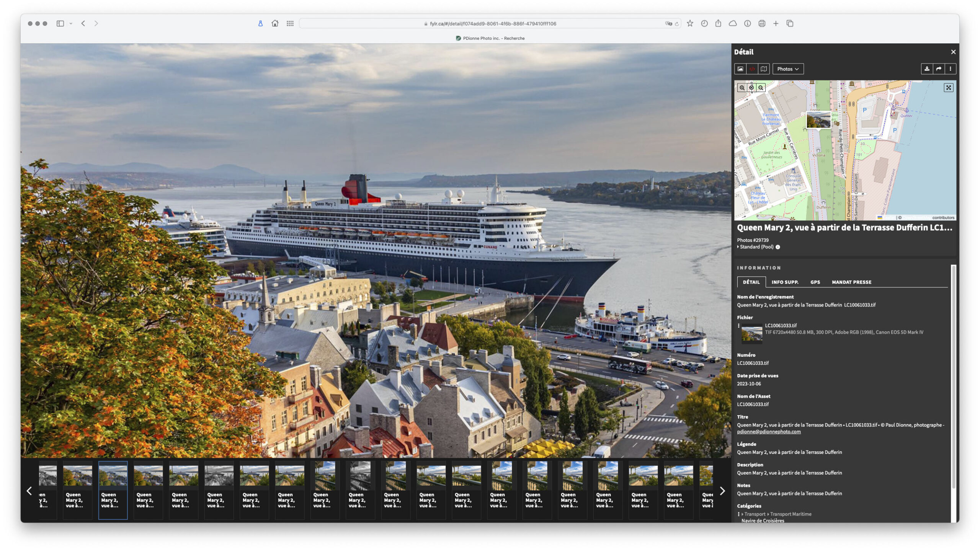The image size is (980, 550).
Task: Click the blue flask extension icon
Action: click(x=260, y=24)
